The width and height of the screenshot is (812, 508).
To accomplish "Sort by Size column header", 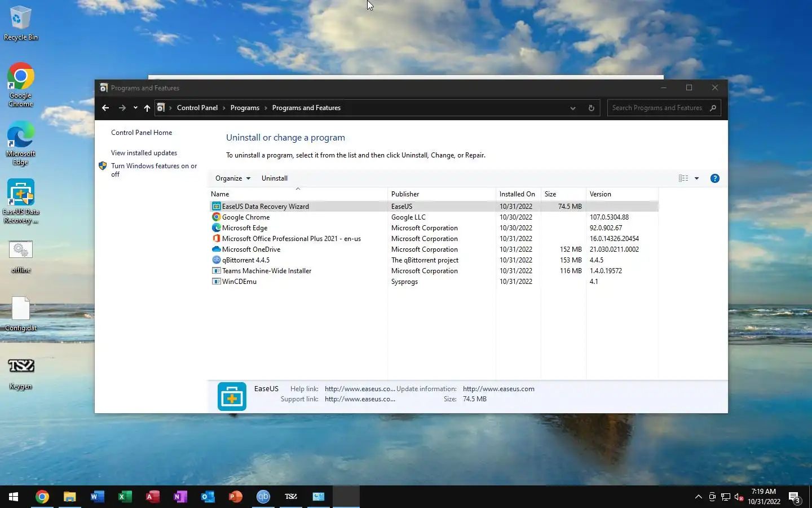I will pos(563,194).
